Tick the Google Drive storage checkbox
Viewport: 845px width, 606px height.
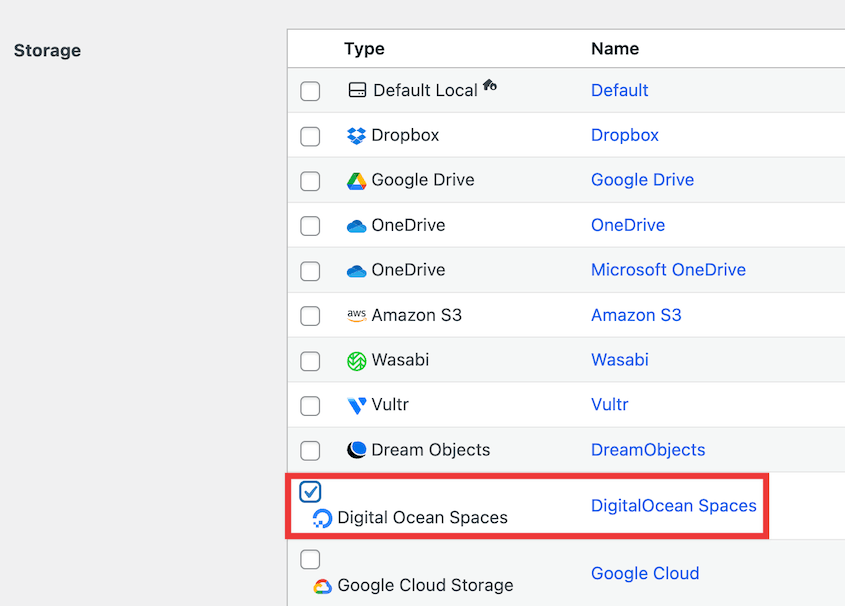tap(310, 181)
